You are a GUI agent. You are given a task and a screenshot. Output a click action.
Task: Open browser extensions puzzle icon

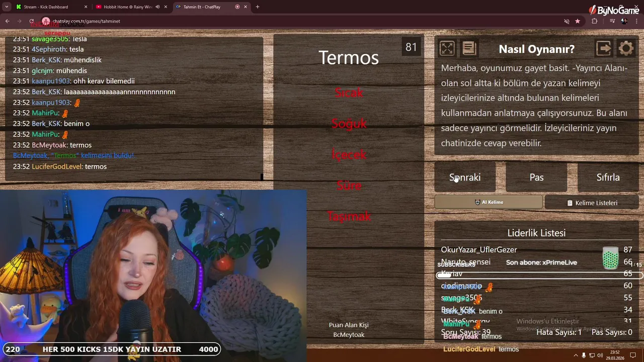(595, 21)
